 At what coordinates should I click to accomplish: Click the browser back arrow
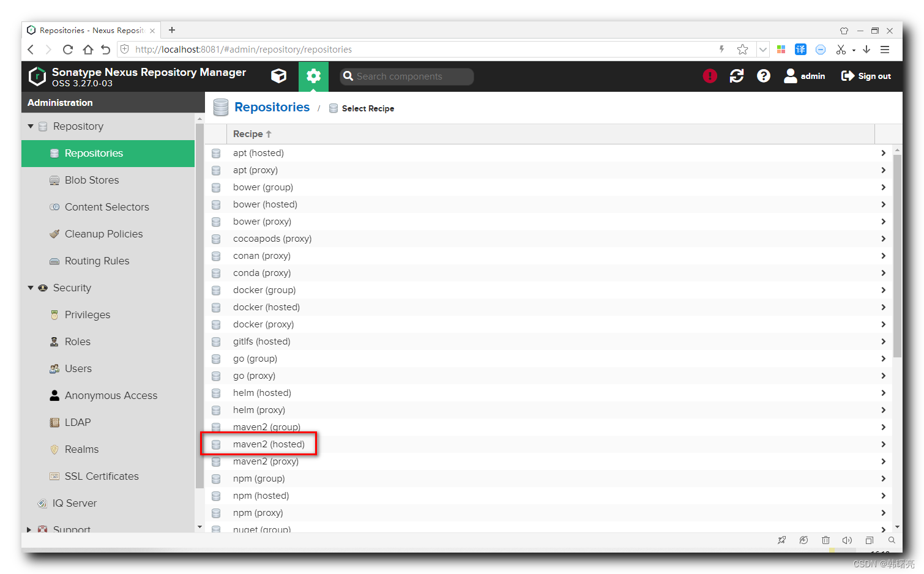tap(31, 50)
